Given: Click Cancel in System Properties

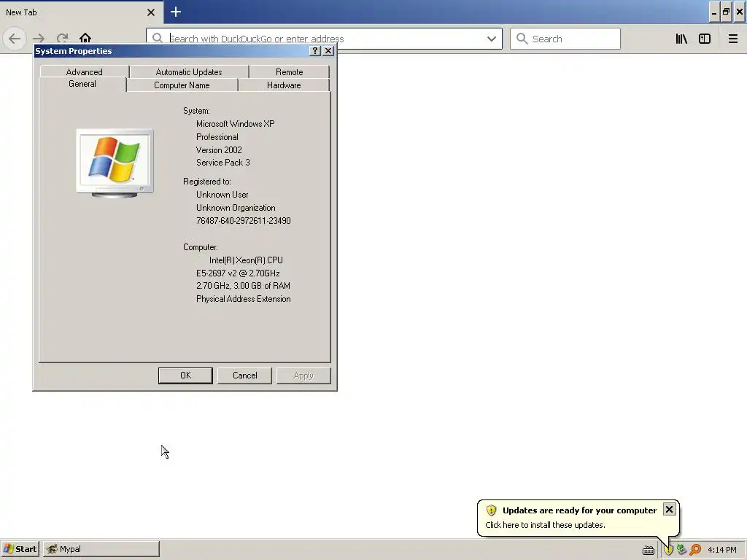Looking at the screenshot, I should pyautogui.click(x=245, y=376).
